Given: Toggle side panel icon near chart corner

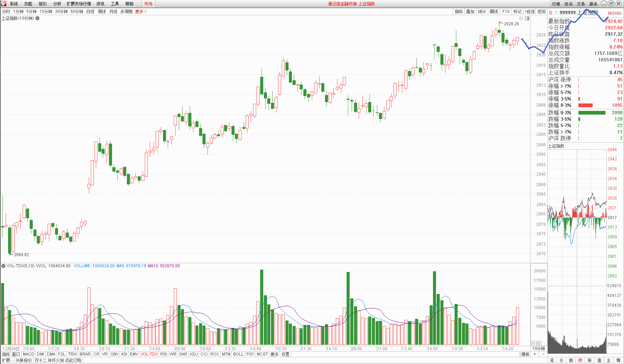Looking at the screenshot, I should (527, 18).
